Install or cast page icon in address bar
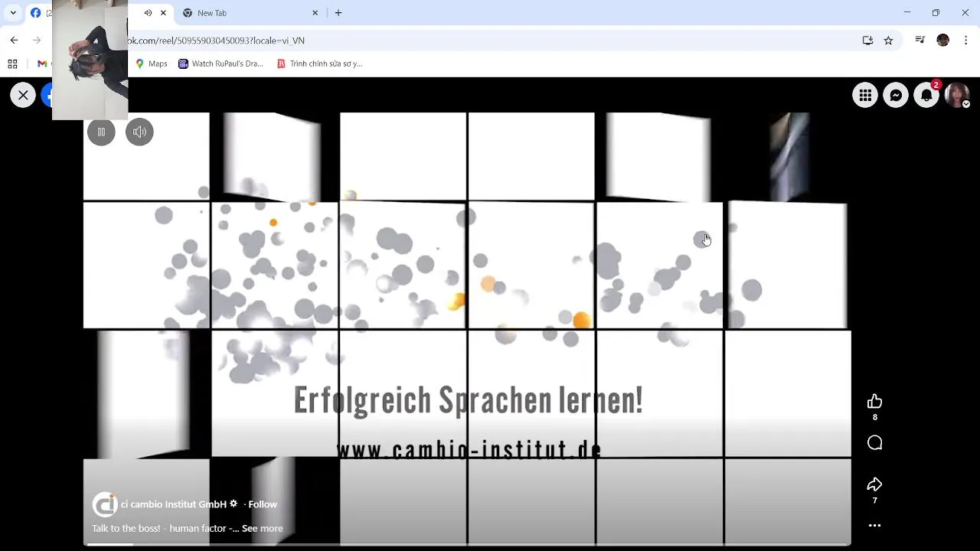Image resolution: width=980 pixels, height=551 pixels. click(x=867, y=41)
